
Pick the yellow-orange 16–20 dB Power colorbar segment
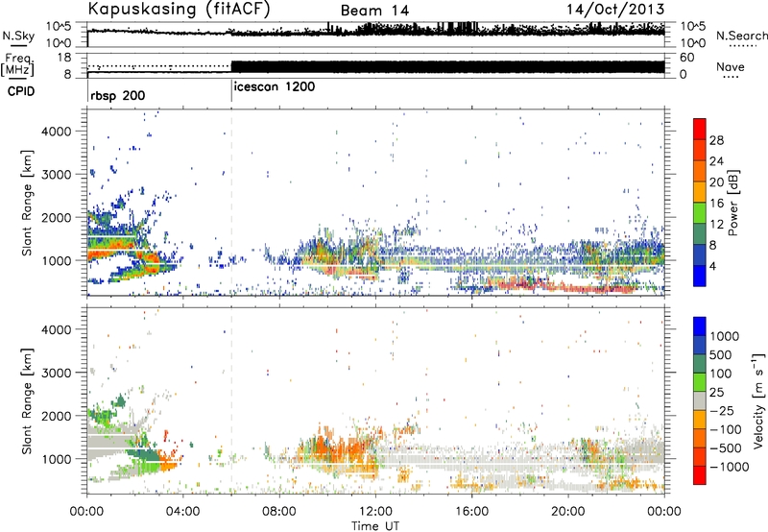coord(700,192)
